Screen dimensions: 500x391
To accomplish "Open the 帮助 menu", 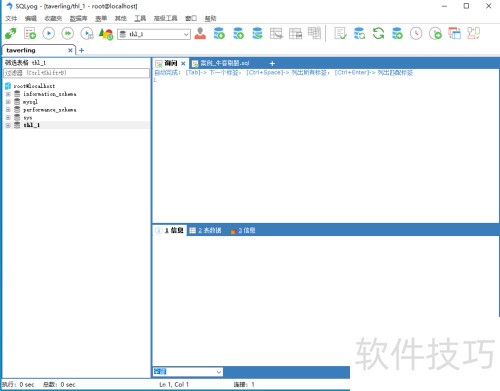I will [x=210, y=18].
